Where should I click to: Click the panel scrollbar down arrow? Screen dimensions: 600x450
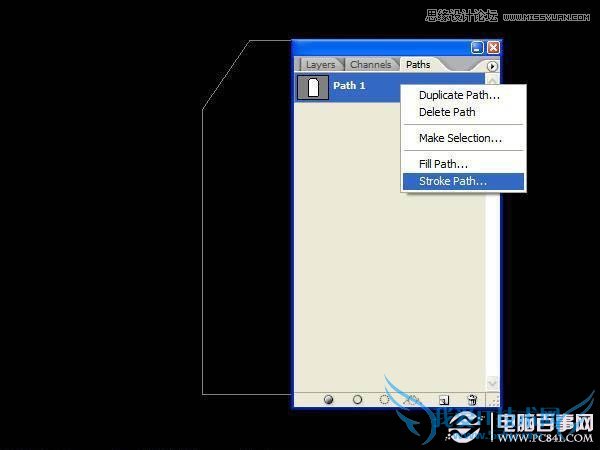click(492, 383)
